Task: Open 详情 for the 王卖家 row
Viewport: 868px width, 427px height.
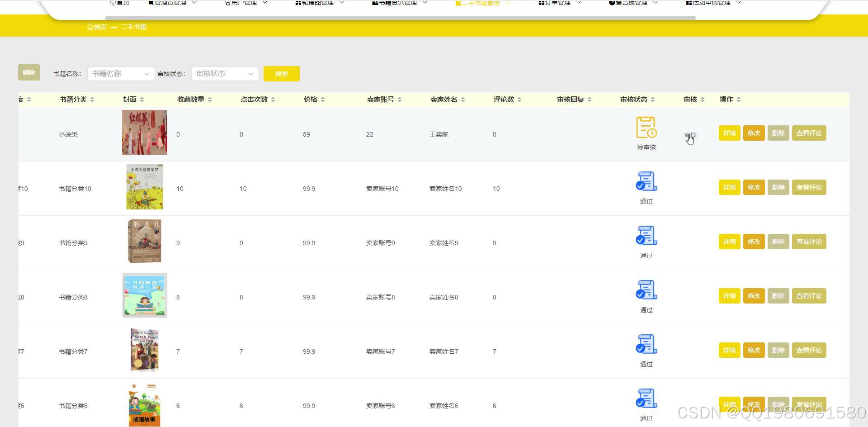Action: tap(729, 133)
